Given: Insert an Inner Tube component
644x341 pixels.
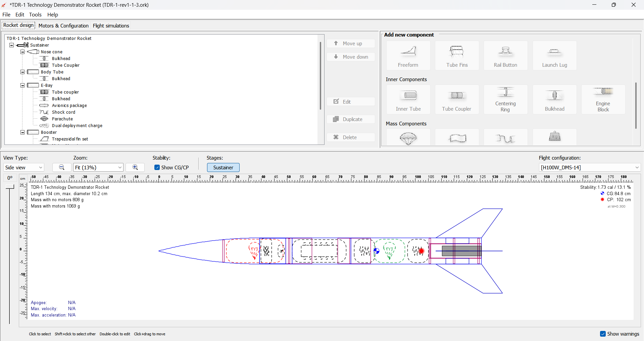Looking at the screenshot, I should (408, 99).
